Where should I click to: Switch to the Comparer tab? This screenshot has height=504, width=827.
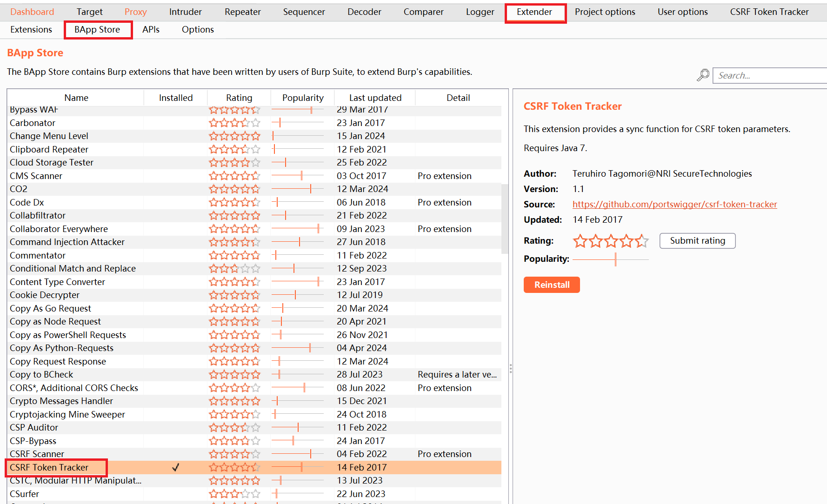(424, 12)
